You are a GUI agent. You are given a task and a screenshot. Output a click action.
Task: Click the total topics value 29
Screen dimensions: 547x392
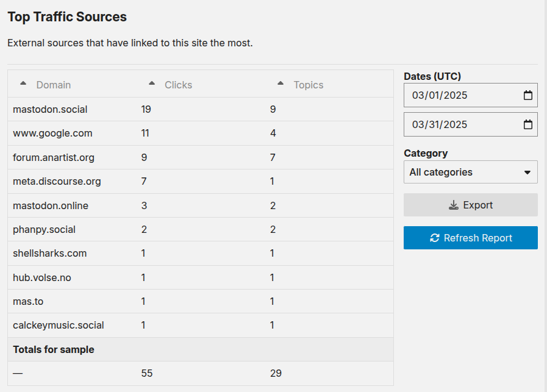(276, 373)
